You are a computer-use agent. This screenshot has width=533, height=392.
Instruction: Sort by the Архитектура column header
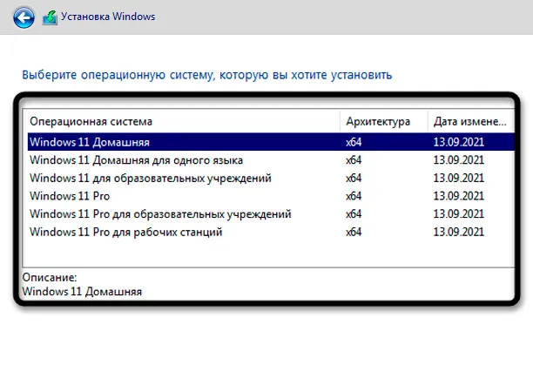(384, 121)
